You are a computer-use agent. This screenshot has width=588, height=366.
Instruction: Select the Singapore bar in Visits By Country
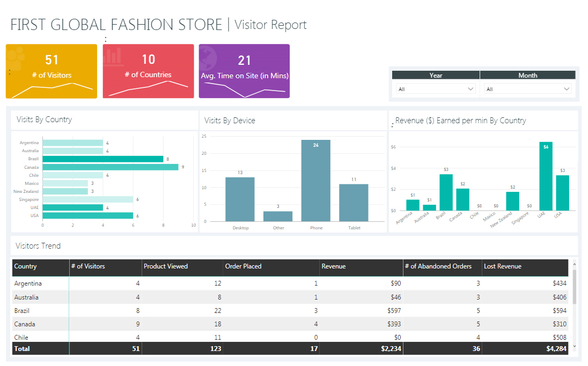[x=88, y=199]
